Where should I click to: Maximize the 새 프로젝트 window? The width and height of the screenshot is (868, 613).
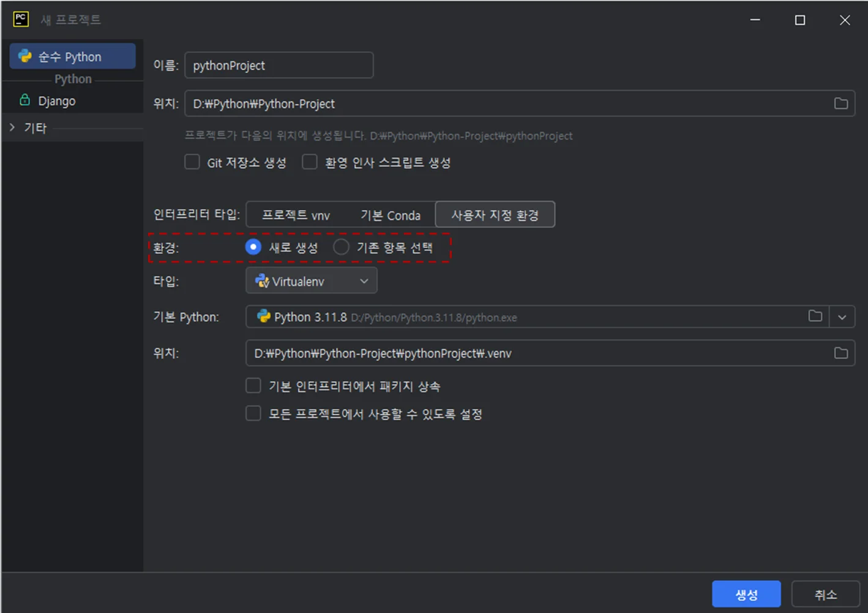pyautogui.click(x=800, y=20)
